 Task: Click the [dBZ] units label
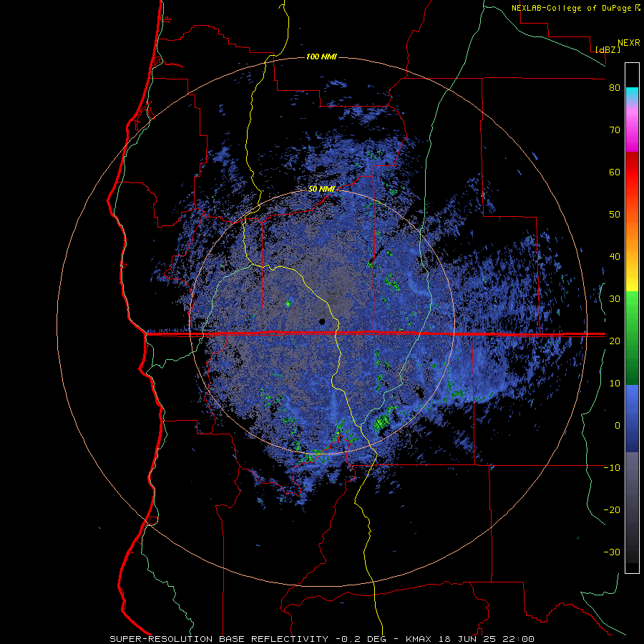tap(608, 49)
